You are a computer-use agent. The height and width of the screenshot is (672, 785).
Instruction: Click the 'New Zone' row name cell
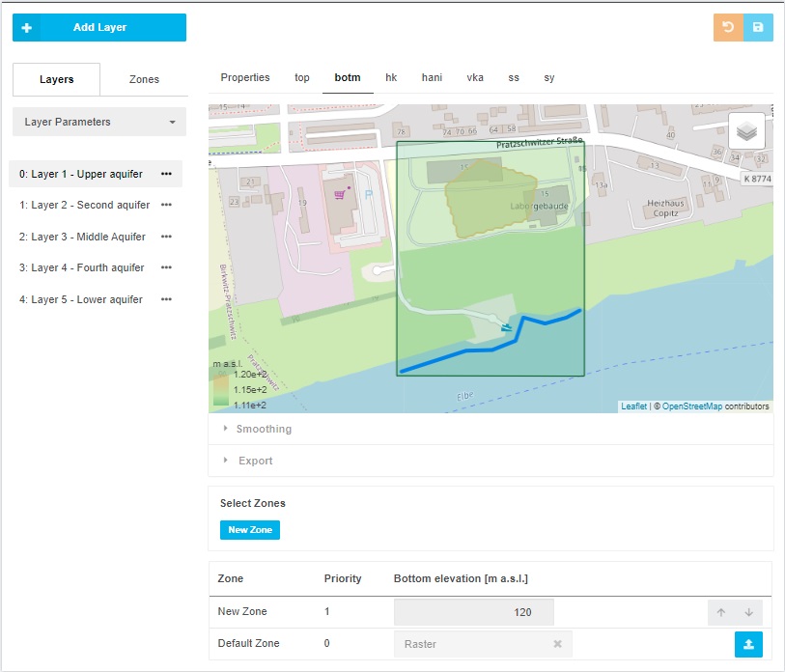pyautogui.click(x=242, y=611)
